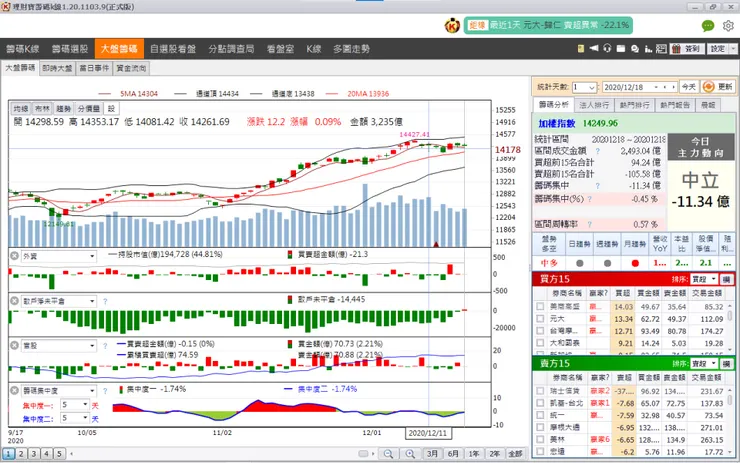Check the 摩根大通 broker checkbox

click(540, 428)
